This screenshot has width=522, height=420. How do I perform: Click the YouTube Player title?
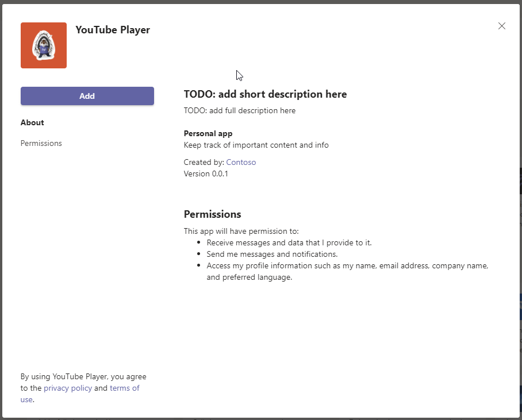coord(113,30)
